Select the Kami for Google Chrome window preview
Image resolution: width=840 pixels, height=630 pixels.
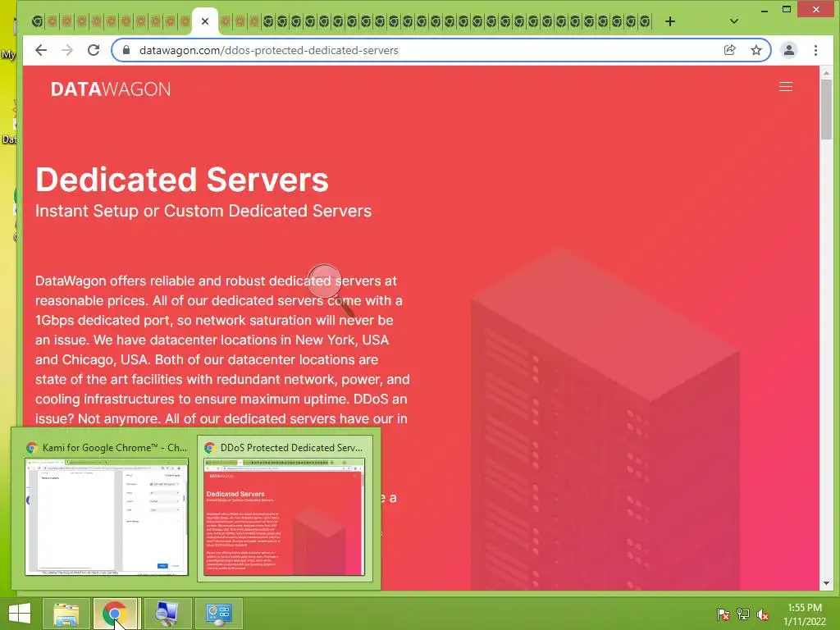(107, 509)
